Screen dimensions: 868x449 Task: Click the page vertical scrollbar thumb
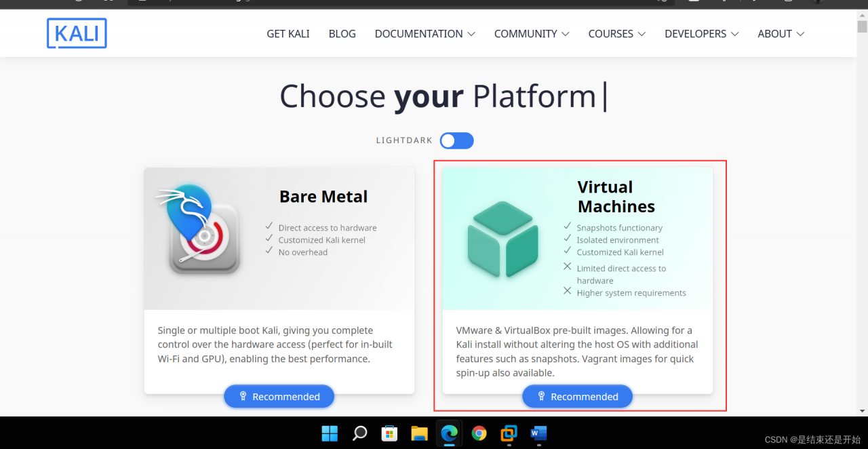[862, 26]
